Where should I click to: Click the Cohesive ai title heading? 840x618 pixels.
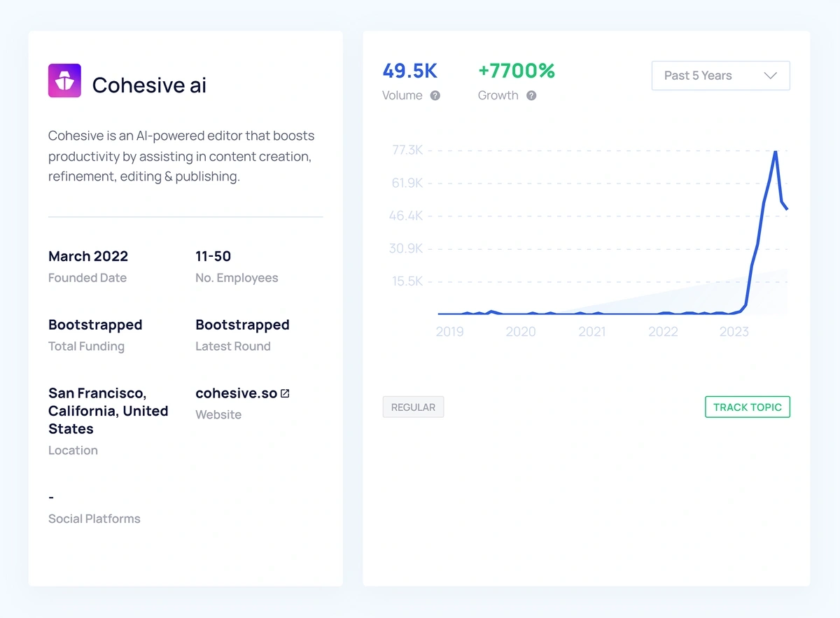pos(149,85)
